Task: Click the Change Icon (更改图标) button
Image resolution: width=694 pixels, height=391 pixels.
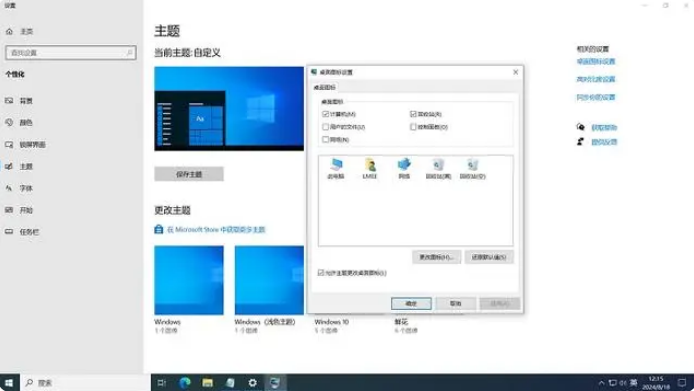Action: (x=436, y=257)
